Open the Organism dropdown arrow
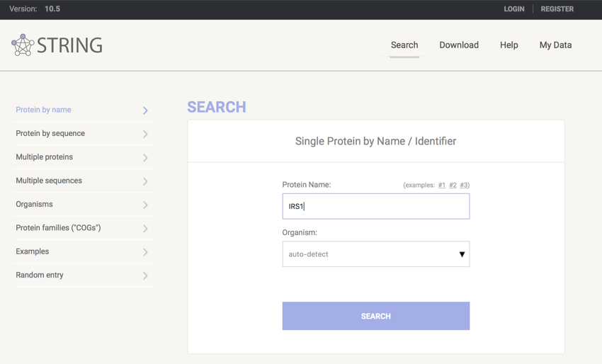The image size is (602, 364). 461,254
